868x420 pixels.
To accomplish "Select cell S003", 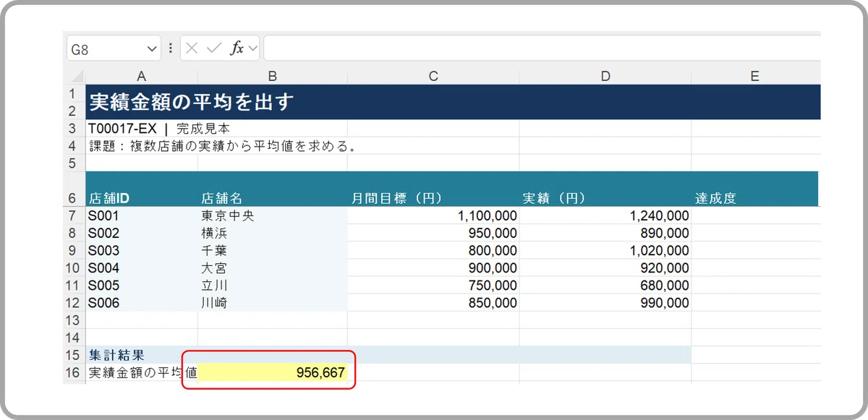I will coord(141,250).
